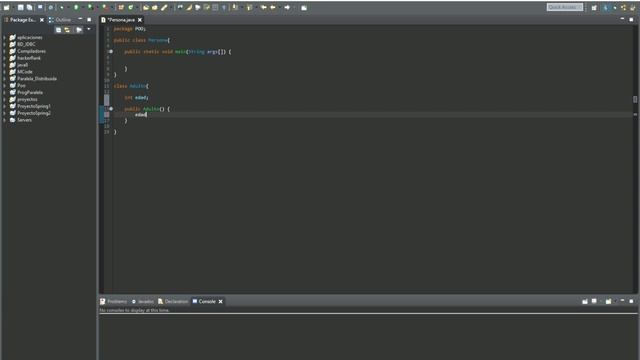Click the Quick Access search field

[565, 7]
